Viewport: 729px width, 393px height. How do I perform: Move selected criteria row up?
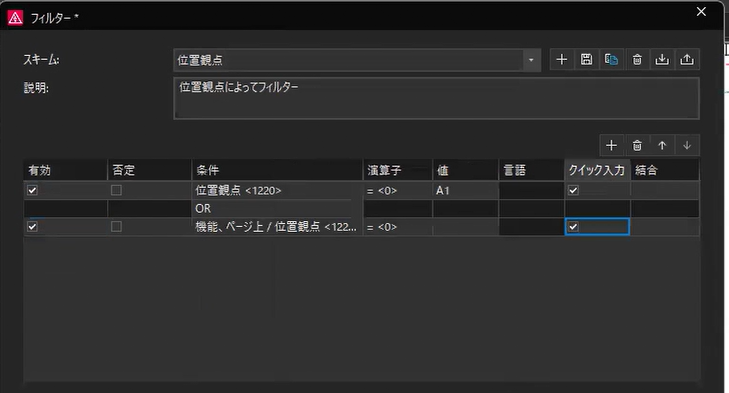point(662,146)
